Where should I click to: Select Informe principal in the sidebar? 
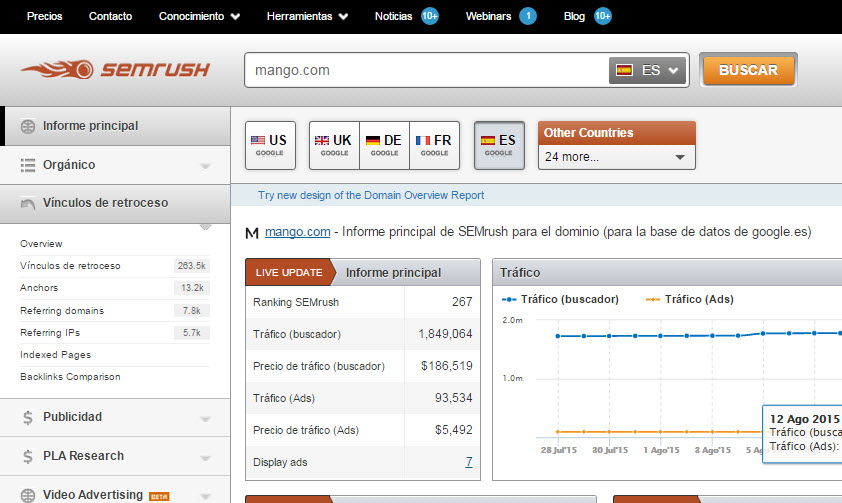point(115,126)
